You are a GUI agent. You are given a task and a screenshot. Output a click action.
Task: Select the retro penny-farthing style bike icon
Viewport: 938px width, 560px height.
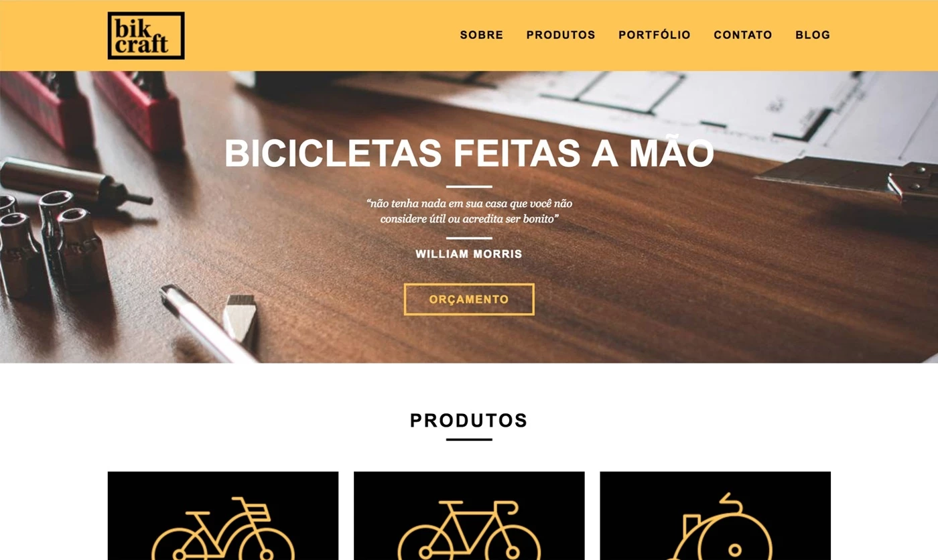click(x=720, y=527)
